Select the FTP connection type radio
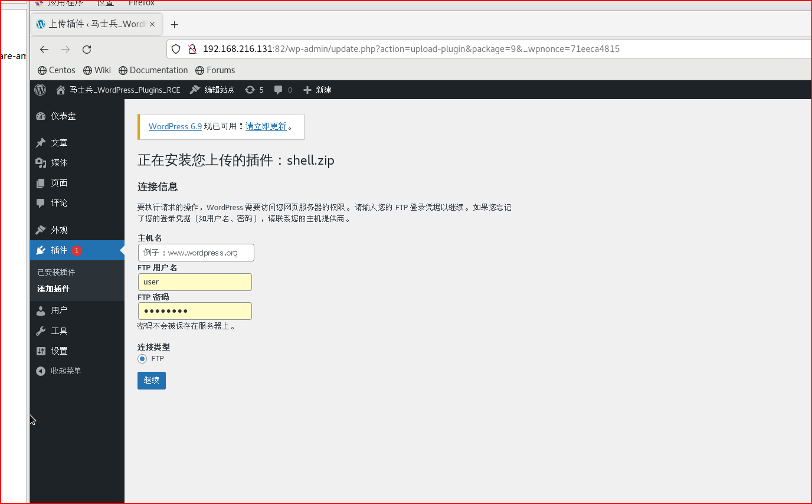This screenshot has height=504, width=812. [x=142, y=359]
